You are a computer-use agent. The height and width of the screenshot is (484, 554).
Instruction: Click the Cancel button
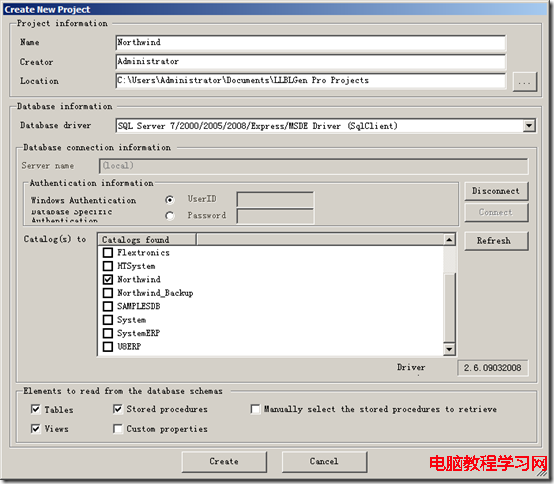(324, 462)
